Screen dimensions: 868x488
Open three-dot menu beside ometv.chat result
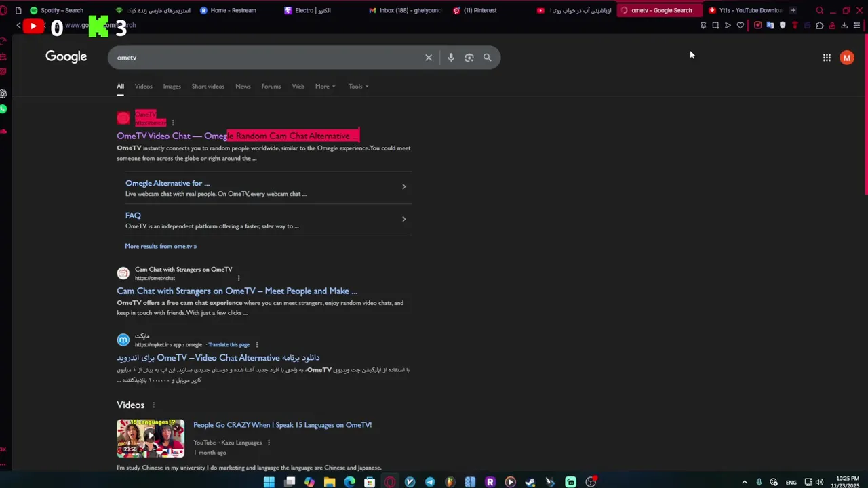click(239, 278)
